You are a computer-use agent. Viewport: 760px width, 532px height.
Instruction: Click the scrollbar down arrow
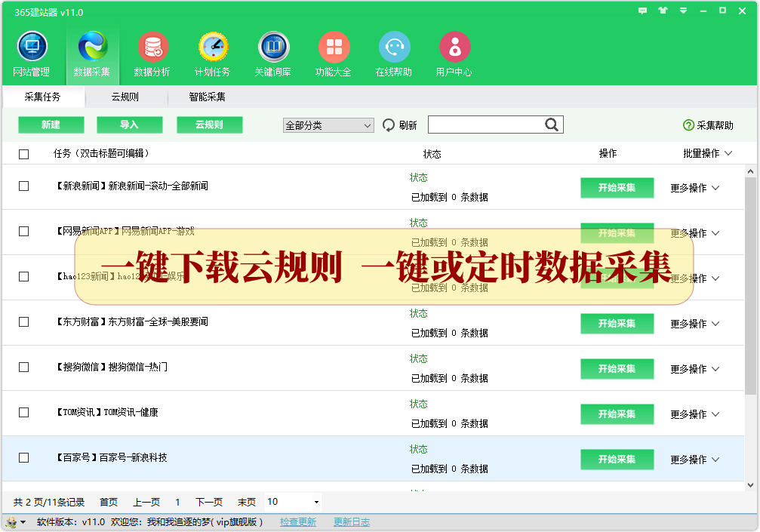(x=750, y=485)
